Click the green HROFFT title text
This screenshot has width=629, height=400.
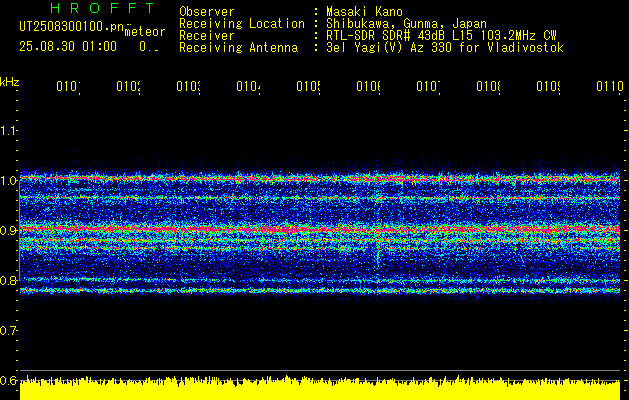[x=103, y=8]
